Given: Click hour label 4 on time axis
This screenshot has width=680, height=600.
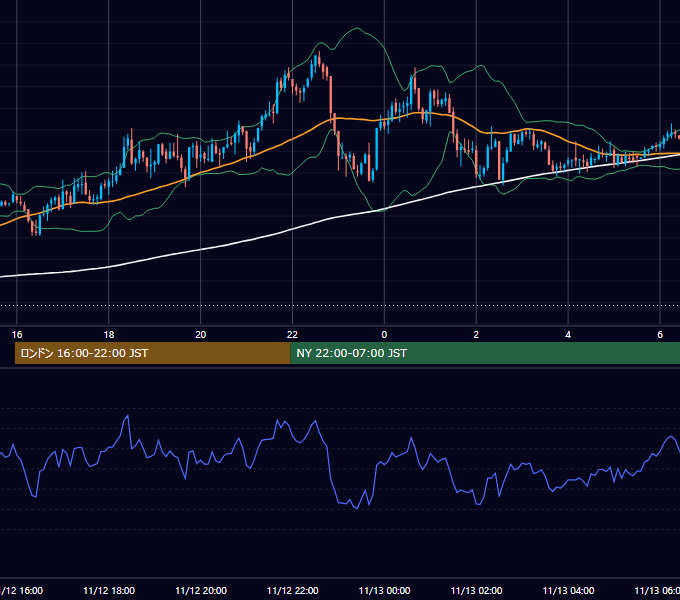Looking at the screenshot, I should 568,335.
